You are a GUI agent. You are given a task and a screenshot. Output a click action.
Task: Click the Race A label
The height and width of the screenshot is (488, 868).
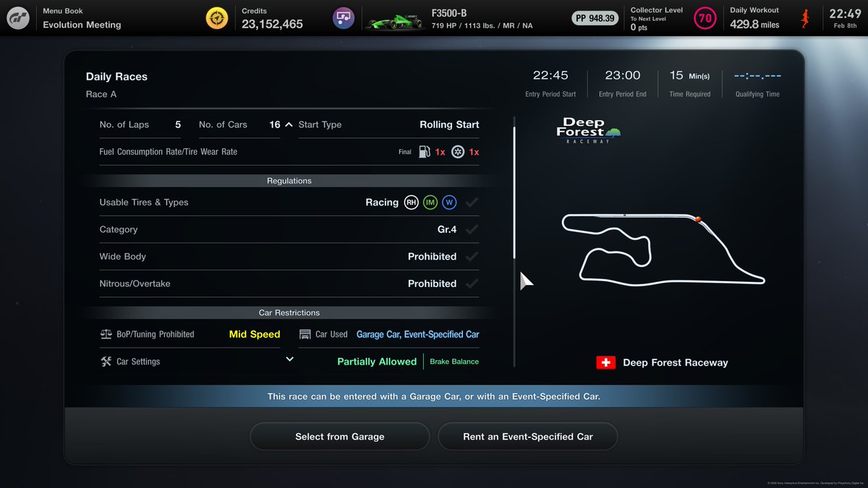(101, 94)
